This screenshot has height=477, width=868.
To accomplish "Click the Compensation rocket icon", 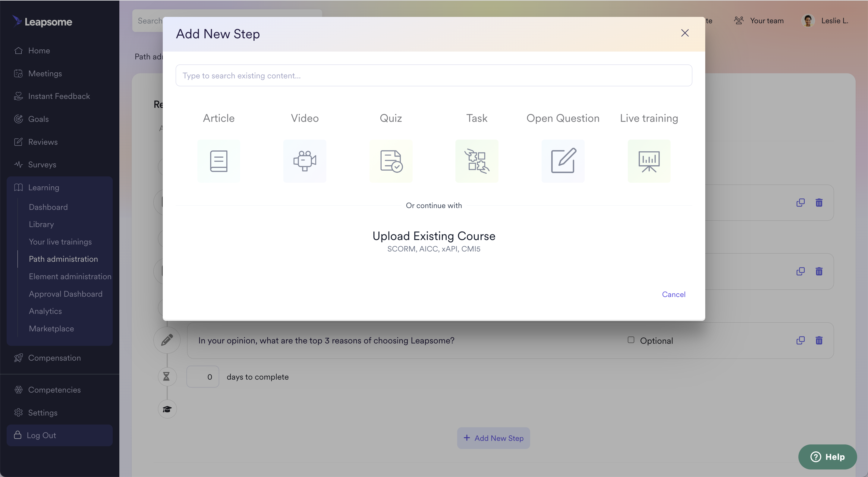I will pyautogui.click(x=18, y=358).
